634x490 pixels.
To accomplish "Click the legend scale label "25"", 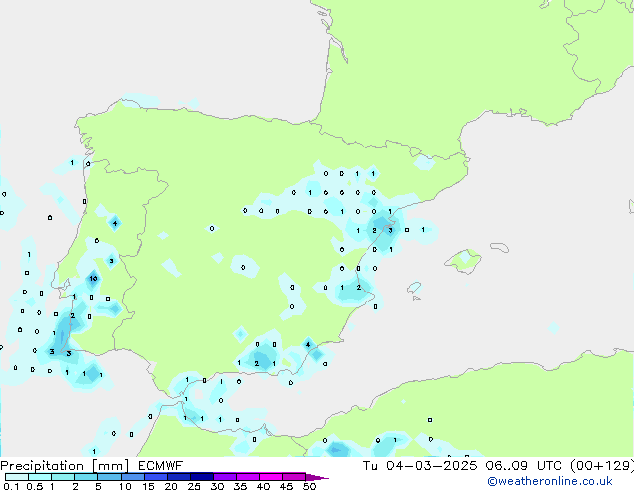I will (194, 486).
